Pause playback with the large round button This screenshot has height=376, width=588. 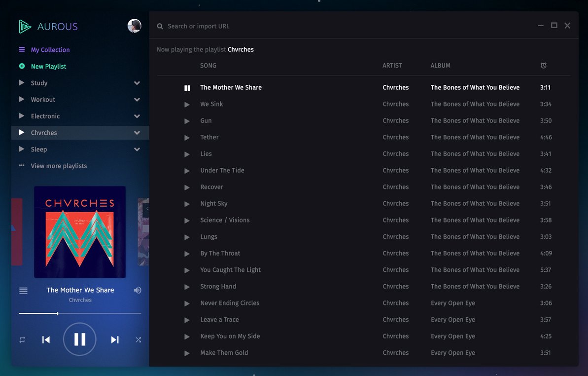click(79, 339)
